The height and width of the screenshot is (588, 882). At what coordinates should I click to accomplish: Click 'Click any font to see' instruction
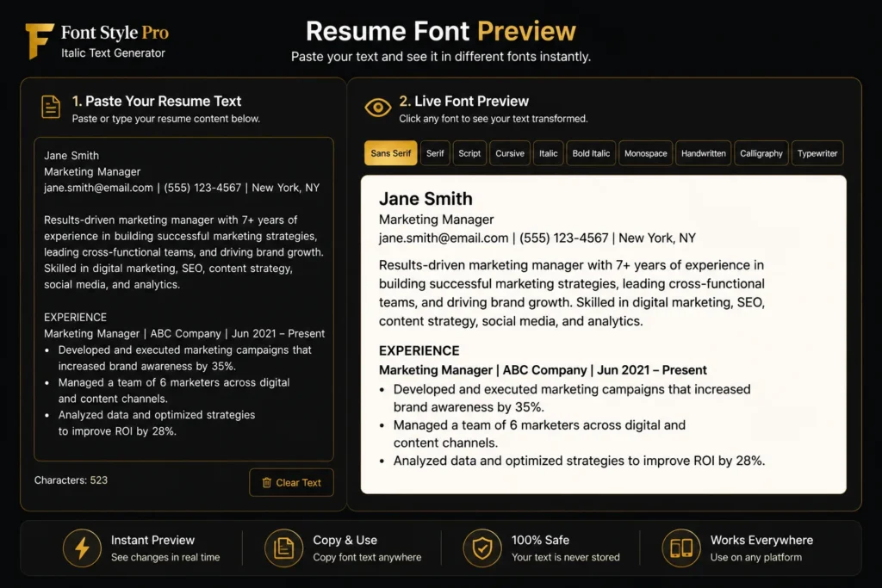494,119
